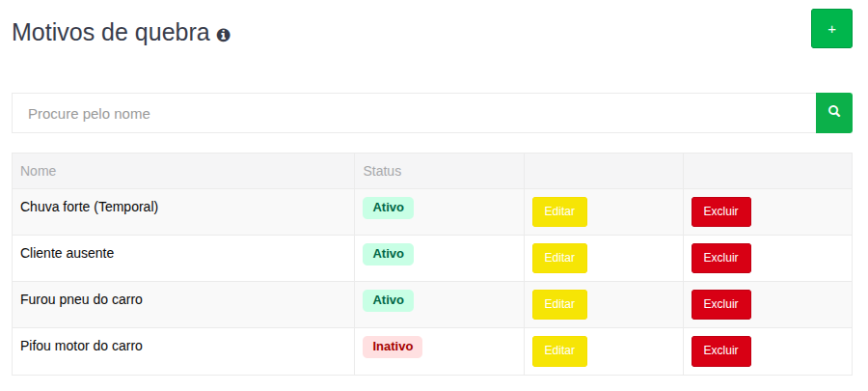This screenshot has height=391, width=868.
Task: Edit the 'Pifou motor do carro' reason
Action: (559, 350)
